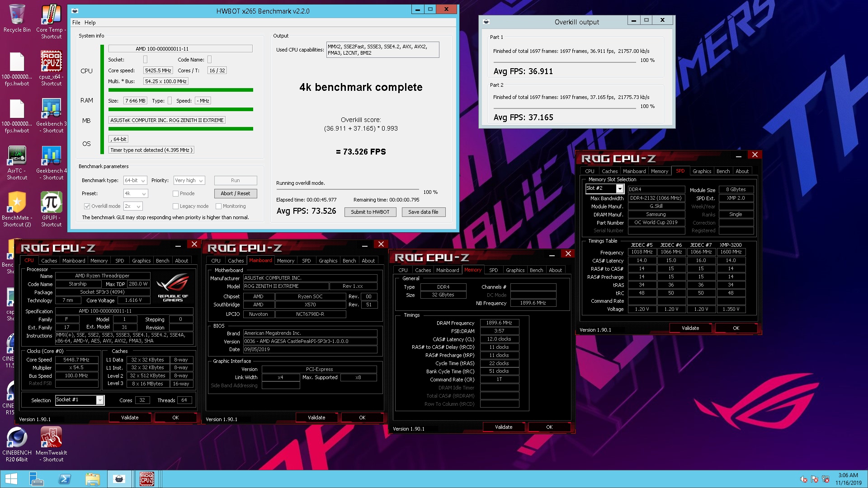
Task: Click Validate in the SPD window
Action: click(690, 328)
